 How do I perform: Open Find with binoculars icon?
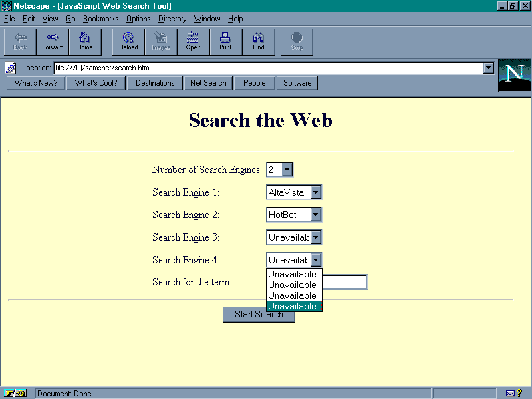[x=258, y=41]
